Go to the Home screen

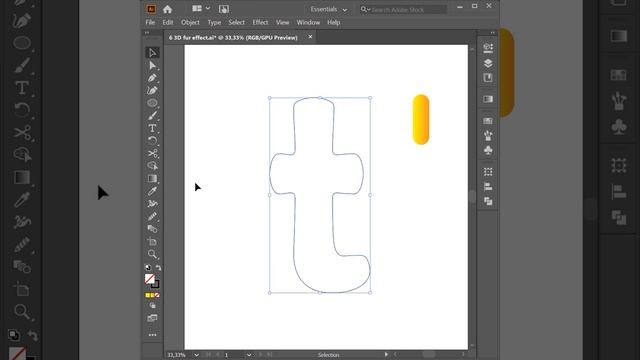click(x=167, y=9)
